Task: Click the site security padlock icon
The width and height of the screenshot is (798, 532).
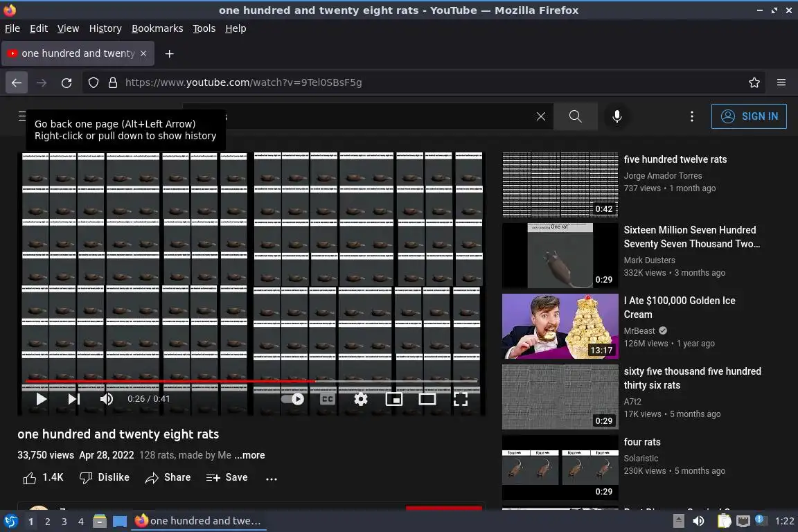Action: (113, 82)
